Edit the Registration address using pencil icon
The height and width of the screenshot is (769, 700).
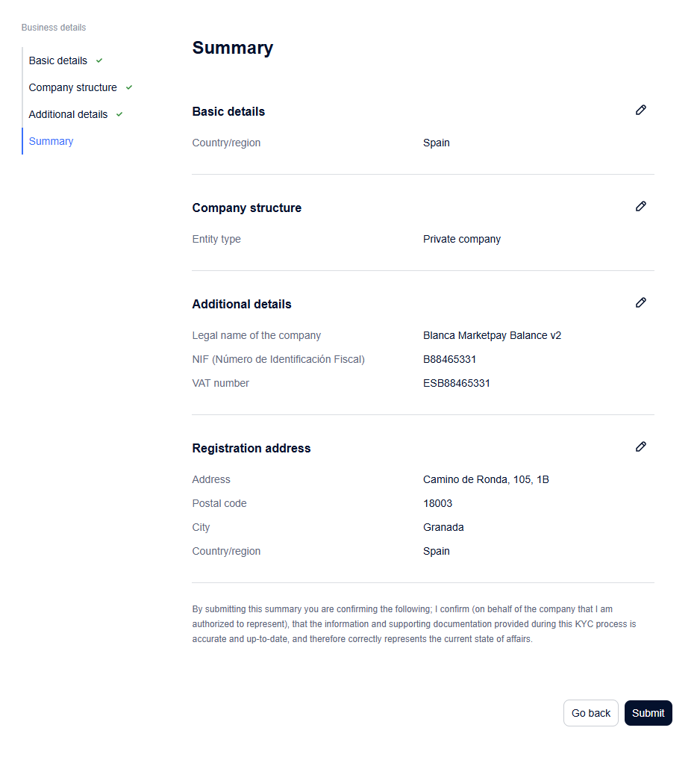[x=641, y=446]
